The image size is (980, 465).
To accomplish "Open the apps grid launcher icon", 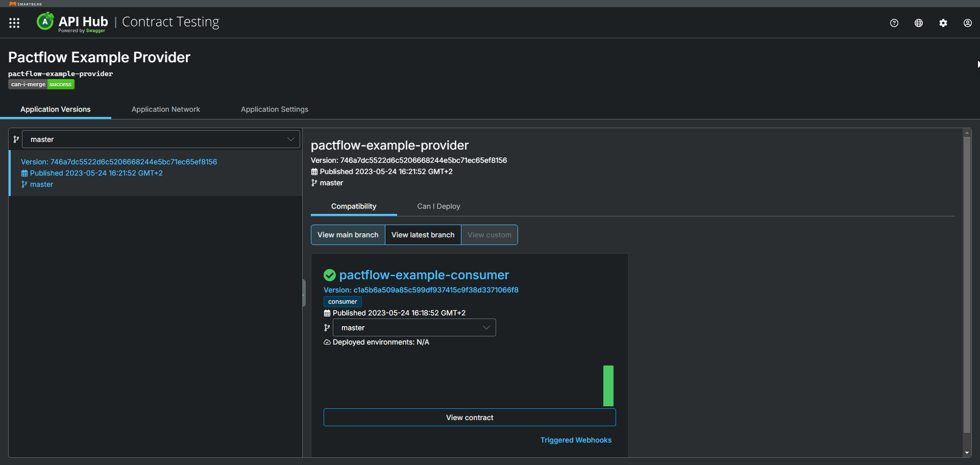I will pos(14,23).
